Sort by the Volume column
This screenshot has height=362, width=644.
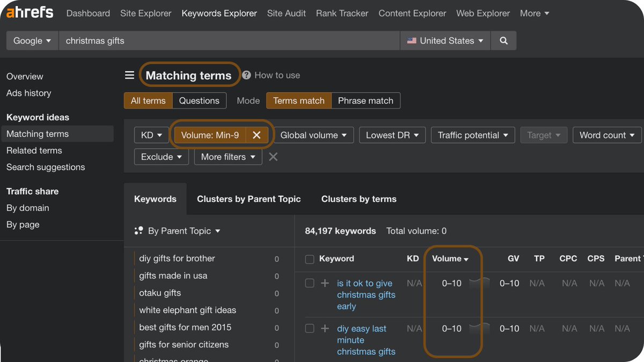click(x=450, y=258)
